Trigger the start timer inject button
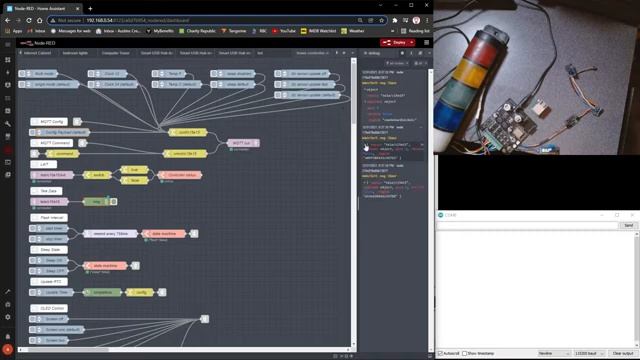The image size is (640, 360). pos(33,228)
